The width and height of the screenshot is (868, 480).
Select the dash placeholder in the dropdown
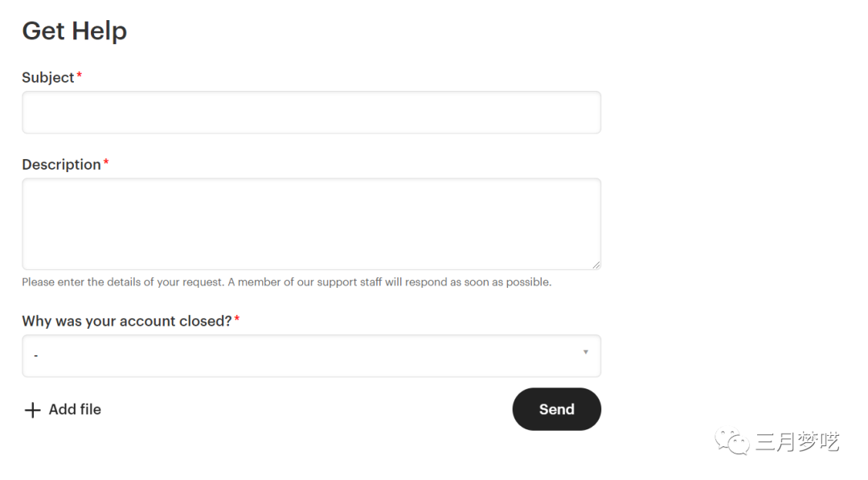point(36,355)
